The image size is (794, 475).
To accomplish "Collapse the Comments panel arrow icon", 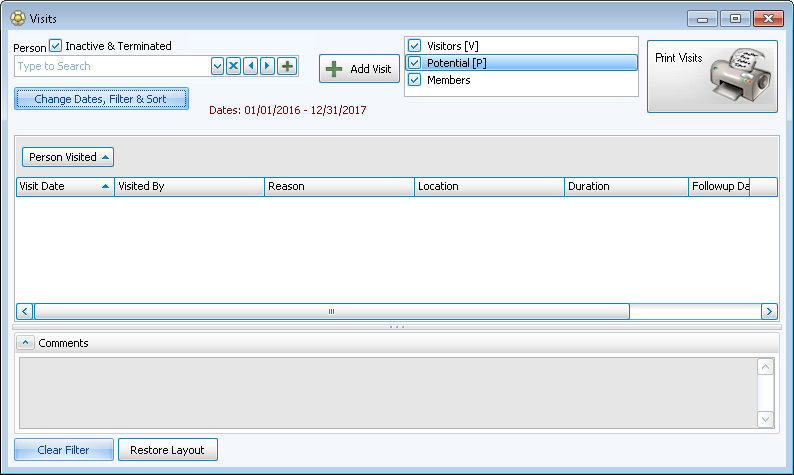I will 26,343.
